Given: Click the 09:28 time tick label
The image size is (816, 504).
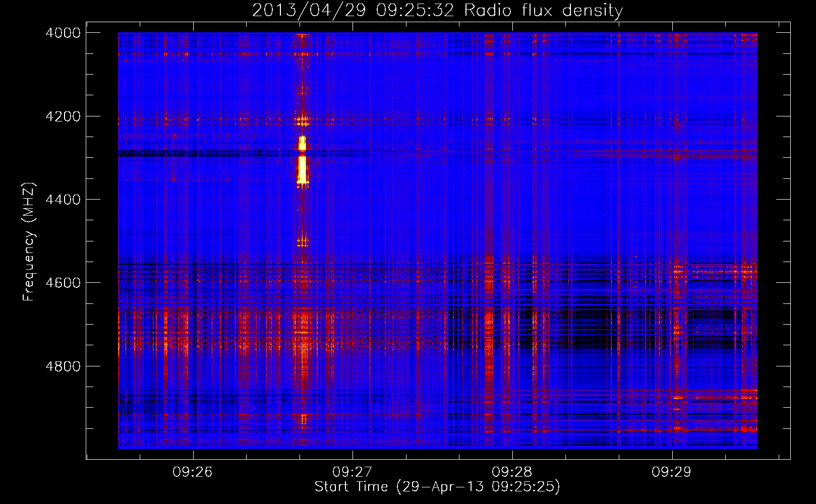Looking at the screenshot, I should coord(512,472).
